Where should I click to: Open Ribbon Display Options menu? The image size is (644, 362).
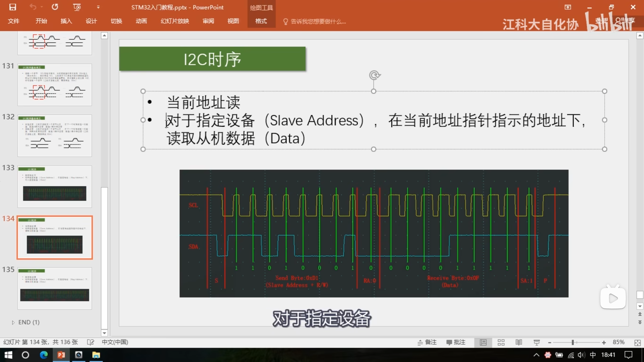click(x=568, y=7)
